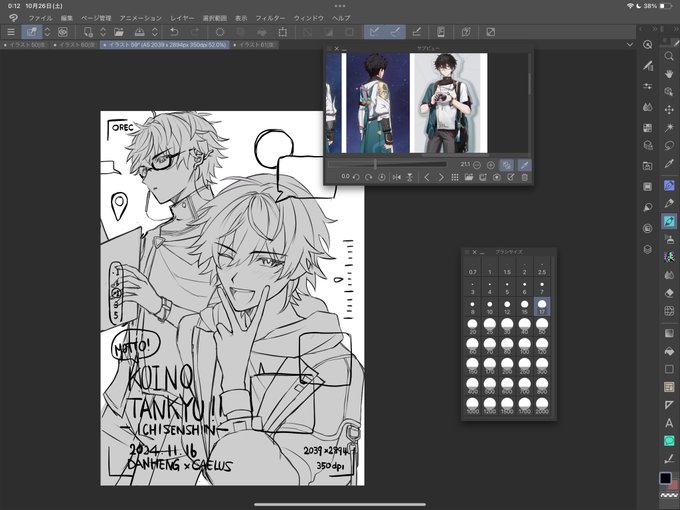Viewport: 680px width, 510px height.
Task: Open the 編集 (Edit) menu
Action: tap(67, 18)
